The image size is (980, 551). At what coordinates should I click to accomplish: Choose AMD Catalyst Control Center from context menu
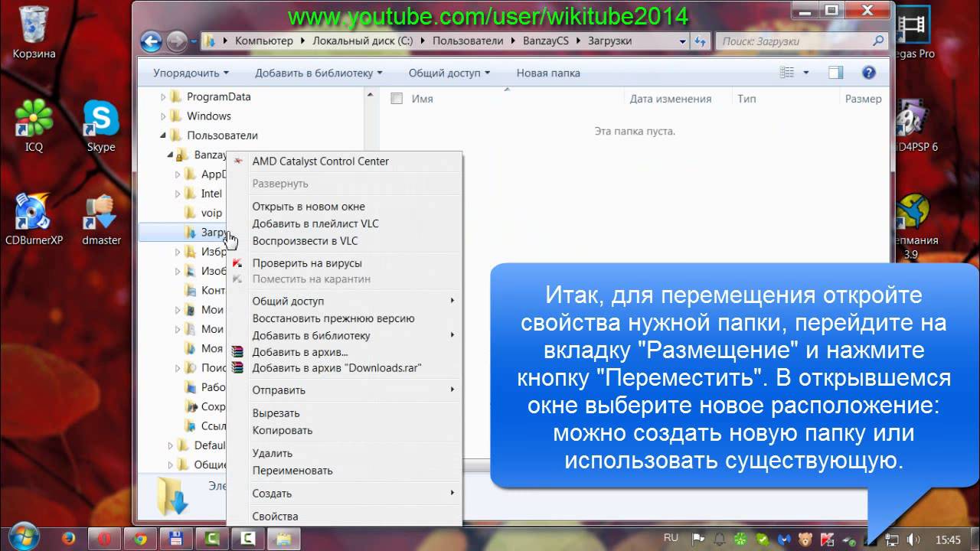[346, 161]
